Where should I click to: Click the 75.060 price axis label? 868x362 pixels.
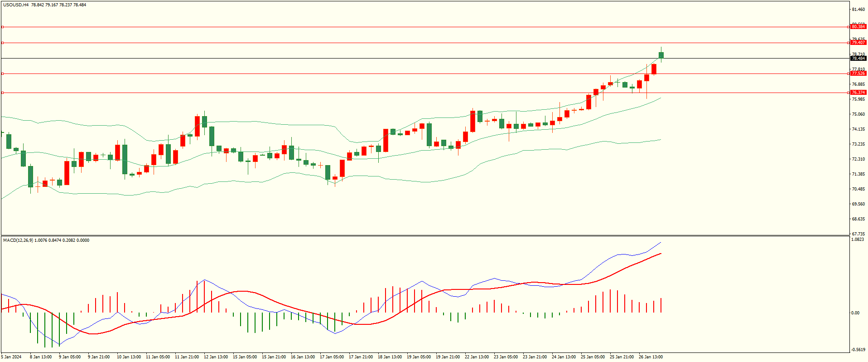click(x=858, y=114)
